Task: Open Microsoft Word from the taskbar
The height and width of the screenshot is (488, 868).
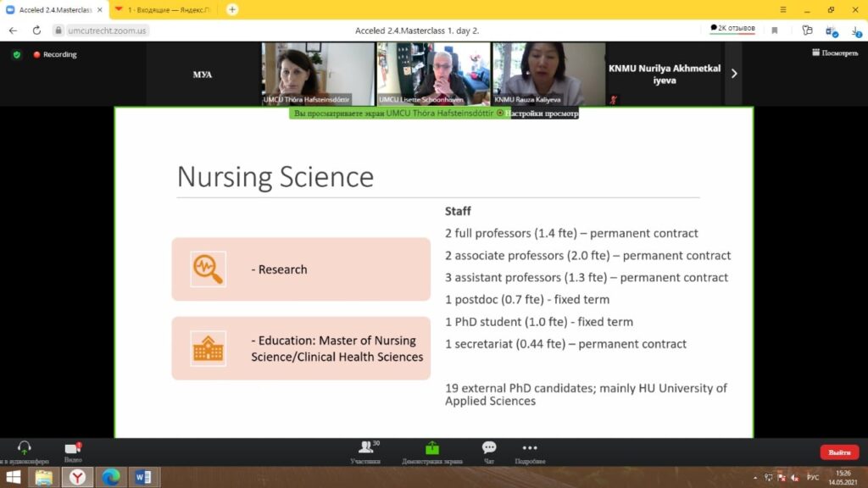Action: point(143,477)
